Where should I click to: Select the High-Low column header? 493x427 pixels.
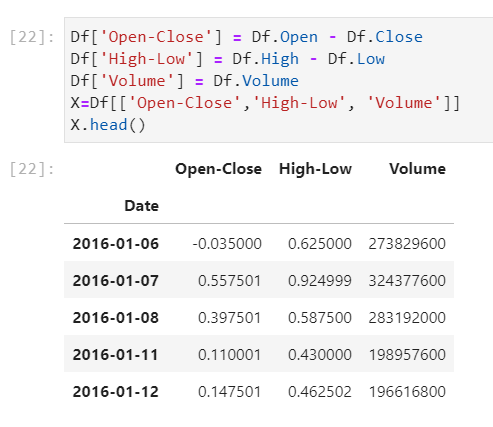[315, 169]
